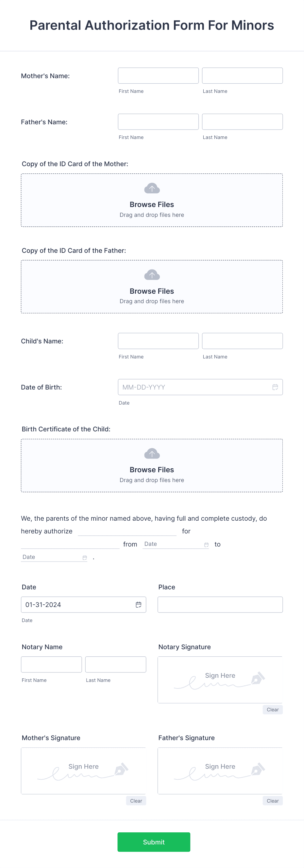304x868 pixels.
Task: Click Browse Files for the Birth Certificate
Action: tap(152, 469)
